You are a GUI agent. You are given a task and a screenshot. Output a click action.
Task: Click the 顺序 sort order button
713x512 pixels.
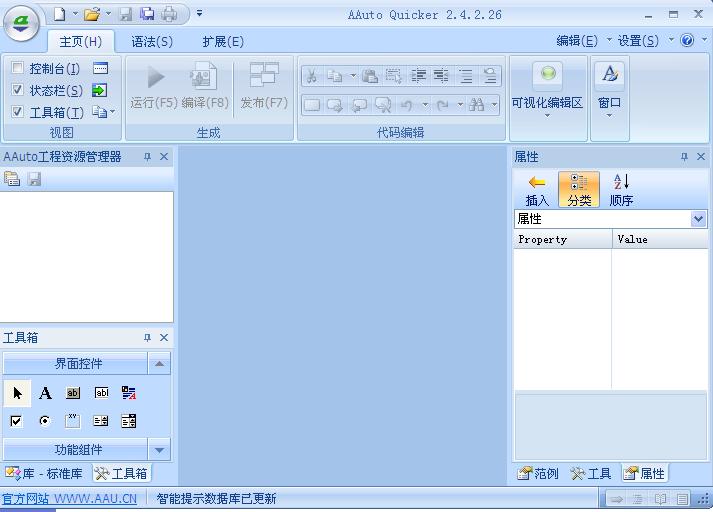click(621, 190)
